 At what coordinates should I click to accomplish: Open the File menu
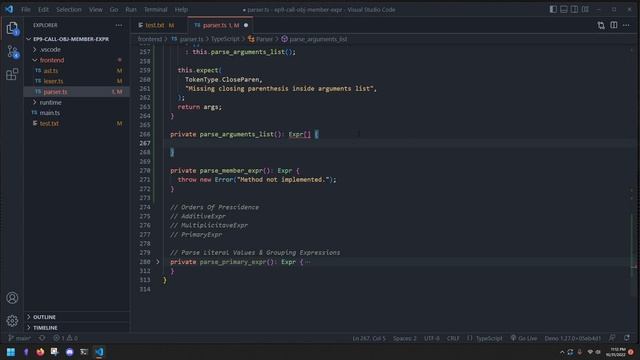[x=26, y=9]
